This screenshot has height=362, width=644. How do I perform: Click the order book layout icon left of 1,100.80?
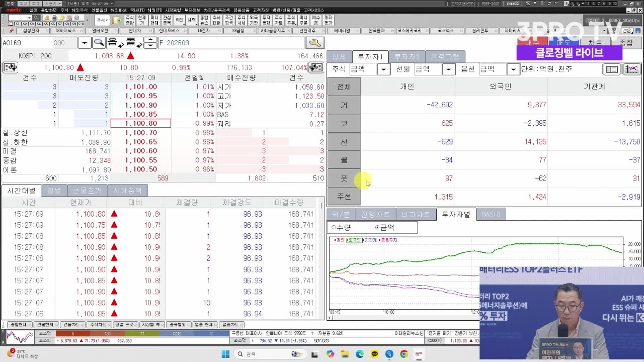coord(10,68)
